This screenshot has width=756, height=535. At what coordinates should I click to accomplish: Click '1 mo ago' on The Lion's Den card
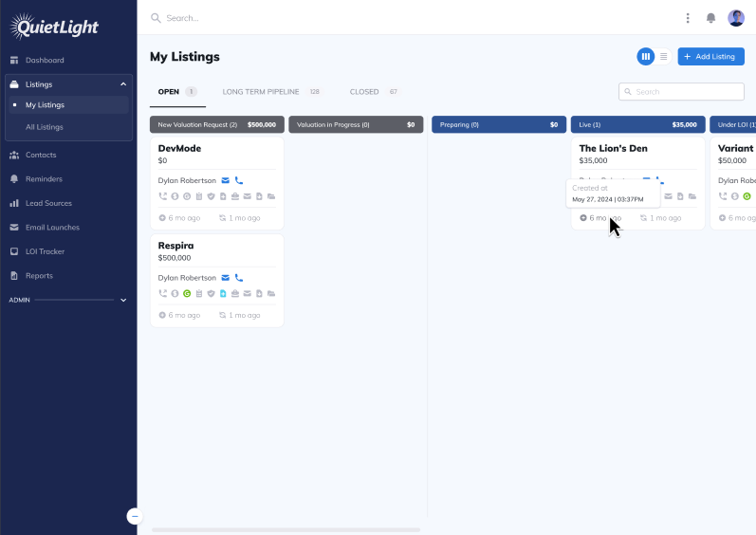pos(665,218)
